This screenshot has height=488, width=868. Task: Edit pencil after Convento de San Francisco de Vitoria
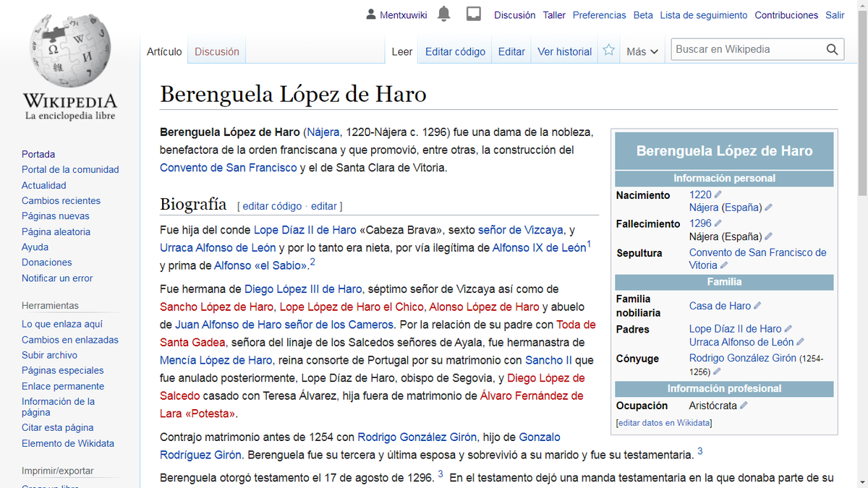coord(724,265)
